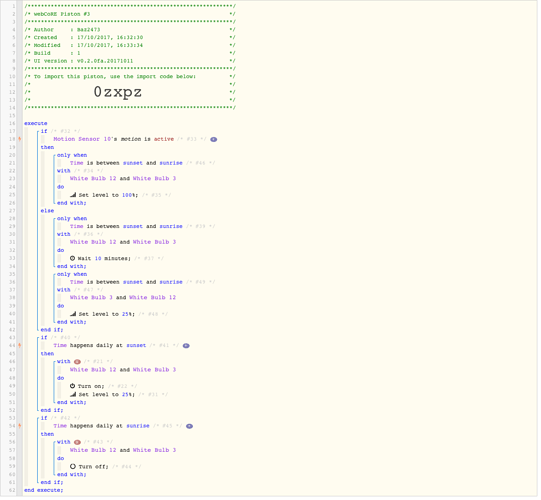541x500 pixels.
Task: Click 'White Bulb 3' on line 23
Action: (155, 179)
